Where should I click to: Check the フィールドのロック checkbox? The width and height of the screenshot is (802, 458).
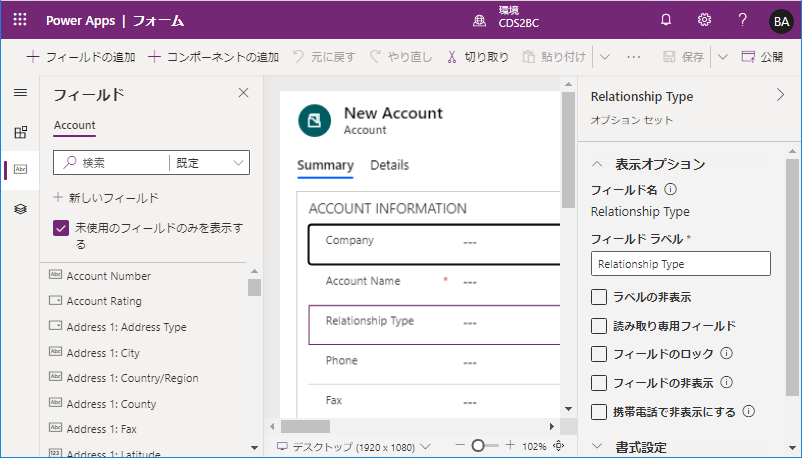(598, 354)
